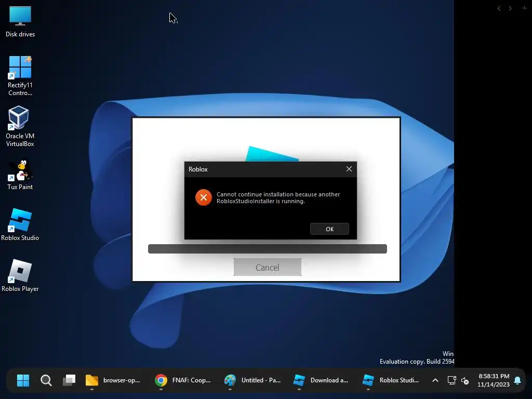Viewport: 532px width, 399px height.
Task: Select Tux Paint desktop shortcut
Action: (x=20, y=175)
